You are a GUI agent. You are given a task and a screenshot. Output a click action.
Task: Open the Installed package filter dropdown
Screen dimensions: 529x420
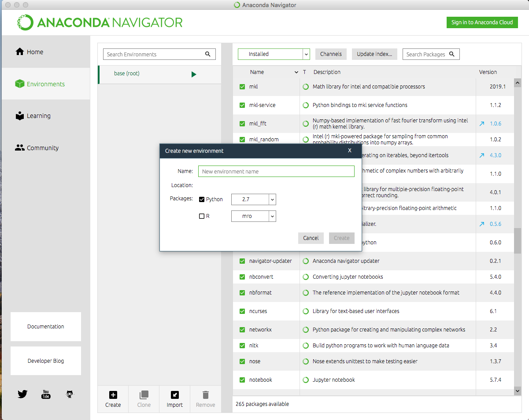274,54
